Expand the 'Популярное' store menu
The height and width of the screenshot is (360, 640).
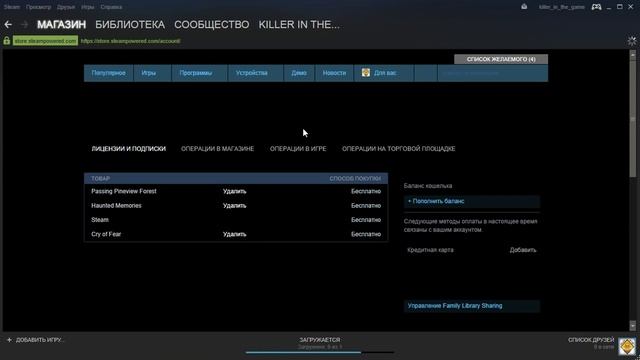(109, 73)
